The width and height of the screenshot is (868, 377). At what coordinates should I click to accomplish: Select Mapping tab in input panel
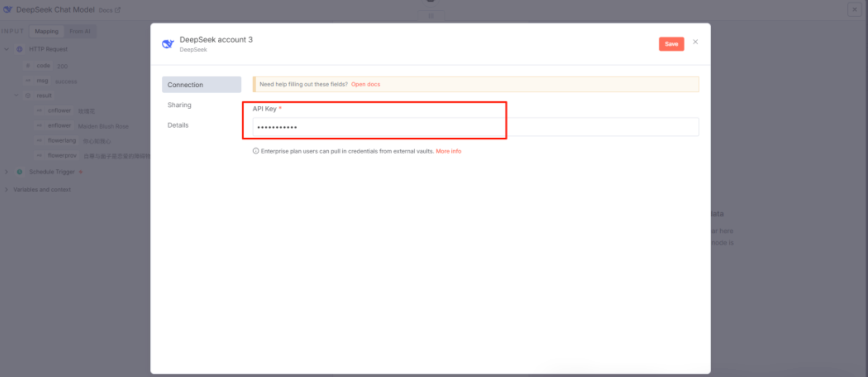coord(46,31)
